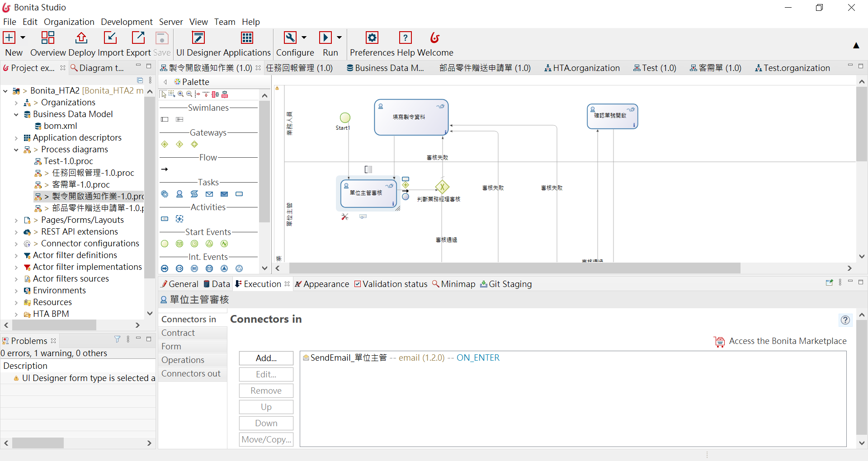Pick the Script task palette icon
868x461 pixels.
tap(194, 194)
